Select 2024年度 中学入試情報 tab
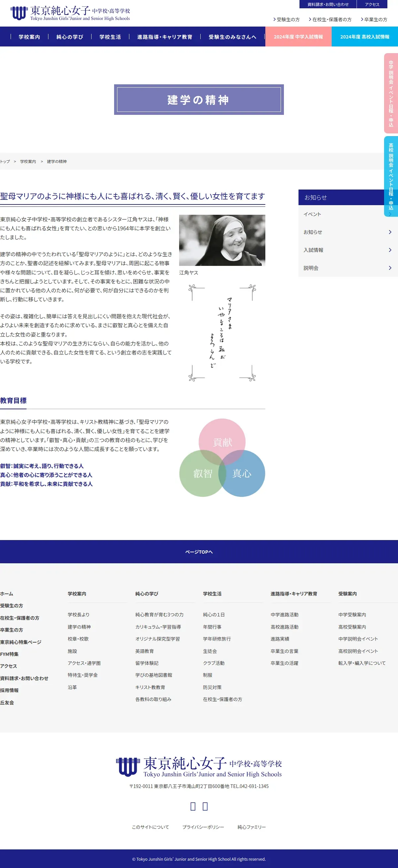 pyautogui.click(x=298, y=37)
